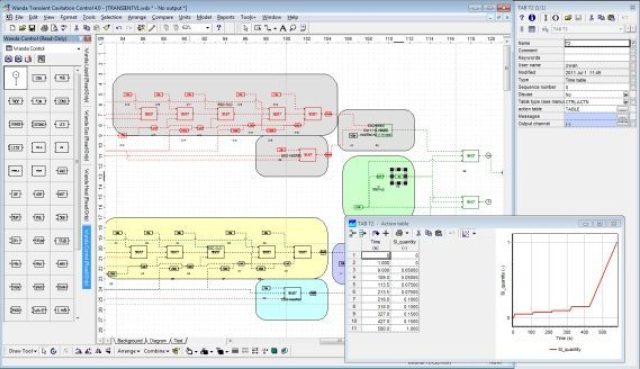Click the Save disk icon in main toolbar

32,28
